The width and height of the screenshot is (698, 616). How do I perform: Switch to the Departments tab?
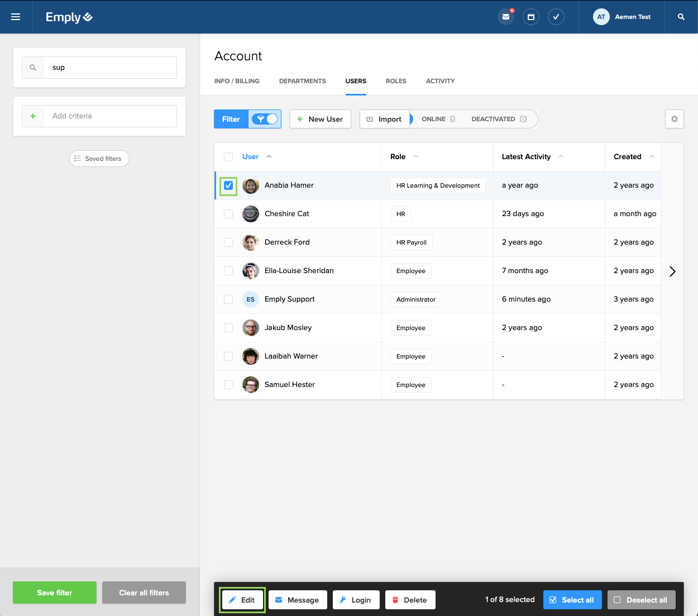coord(302,81)
